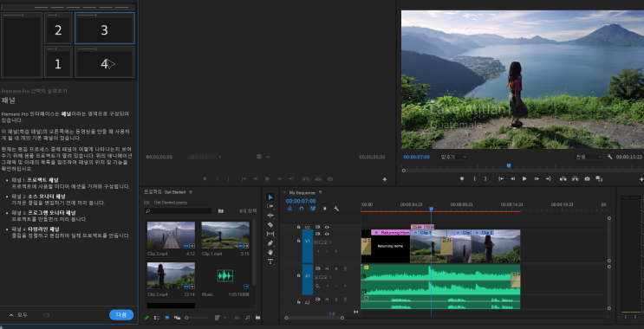This screenshot has width=644, height=329.
Task: Click Find magnifier at Project panel bottom
Action: coord(248,318)
